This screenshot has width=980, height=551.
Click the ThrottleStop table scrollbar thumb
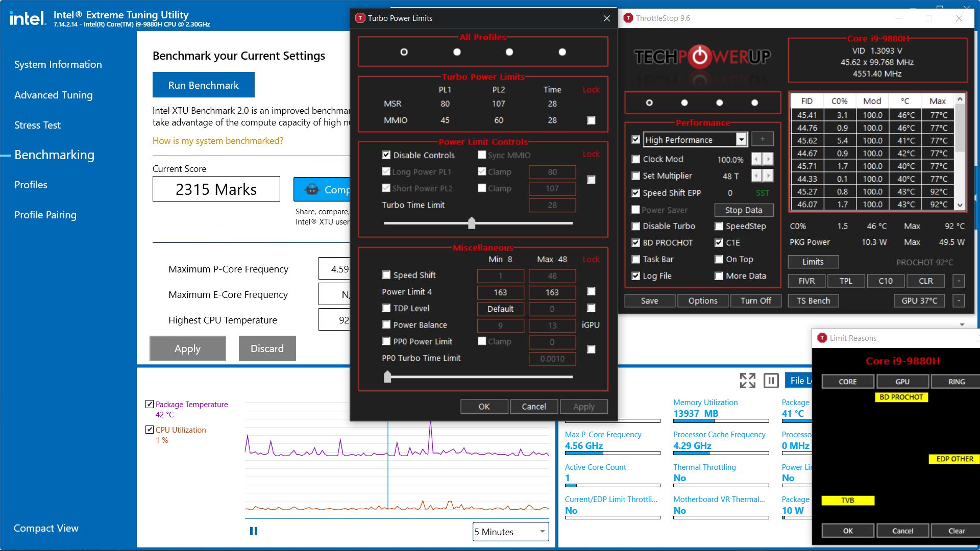[960, 129]
